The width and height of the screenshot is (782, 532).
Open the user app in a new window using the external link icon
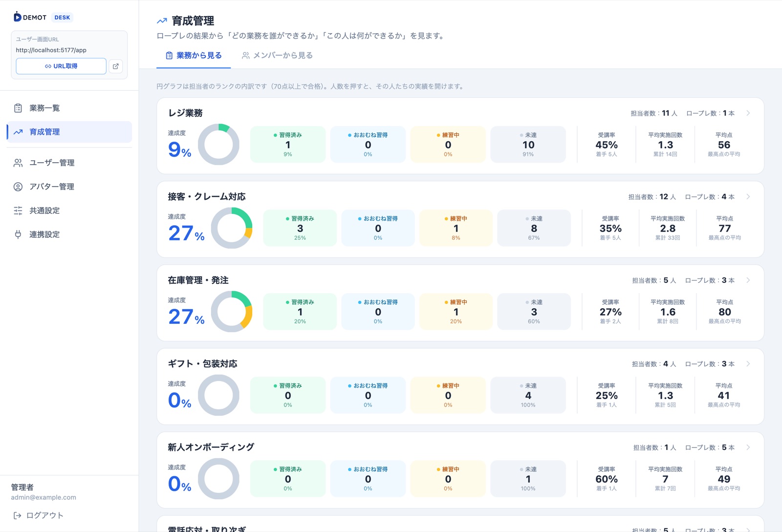[x=116, y=66]
